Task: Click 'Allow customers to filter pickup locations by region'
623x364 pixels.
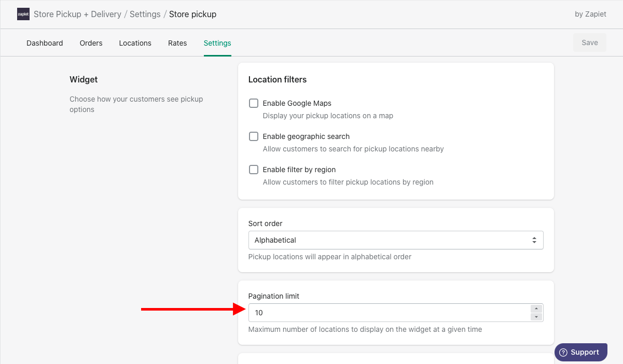Action: tap(348, 182)
